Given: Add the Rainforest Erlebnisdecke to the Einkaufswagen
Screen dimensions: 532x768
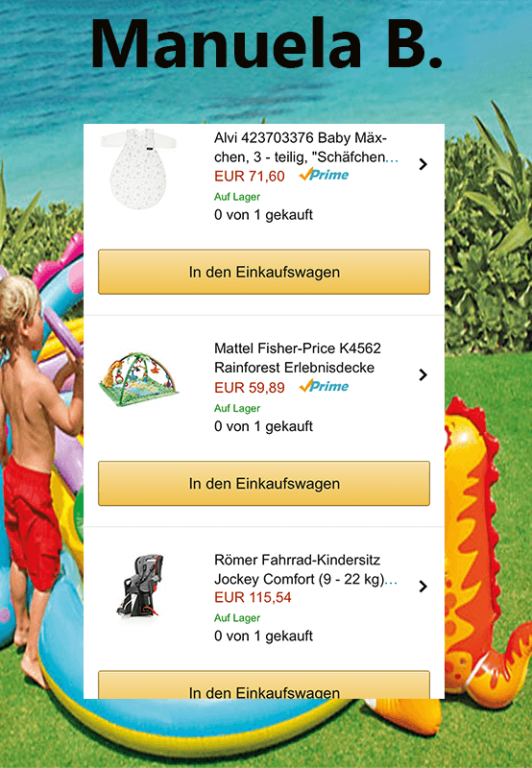Looking at the screenshot, I should click(264, 484).
